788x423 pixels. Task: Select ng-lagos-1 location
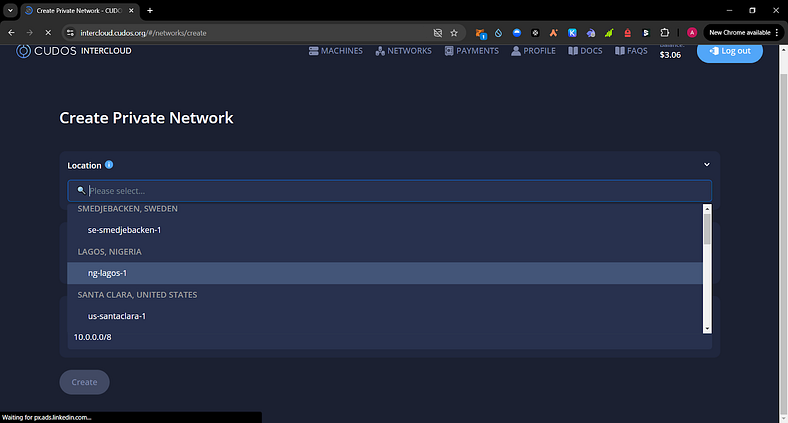[x=385, y=273]
